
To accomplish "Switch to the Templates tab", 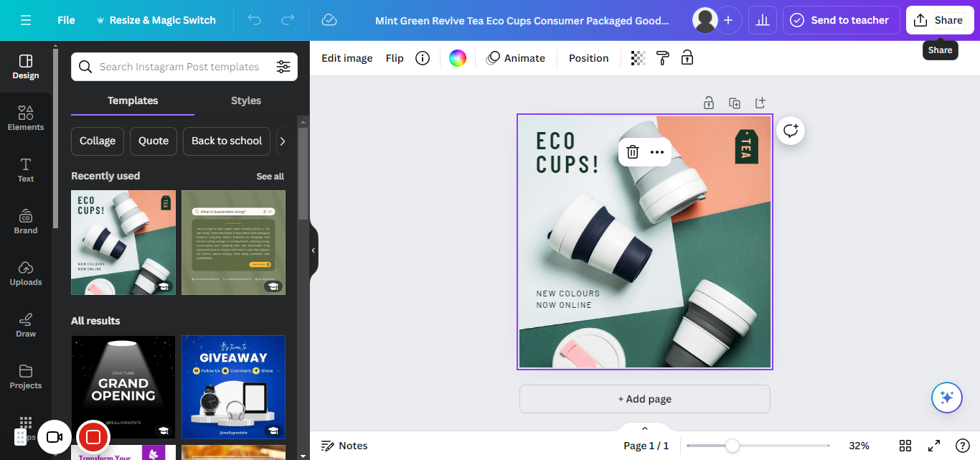I will [133, 100].
